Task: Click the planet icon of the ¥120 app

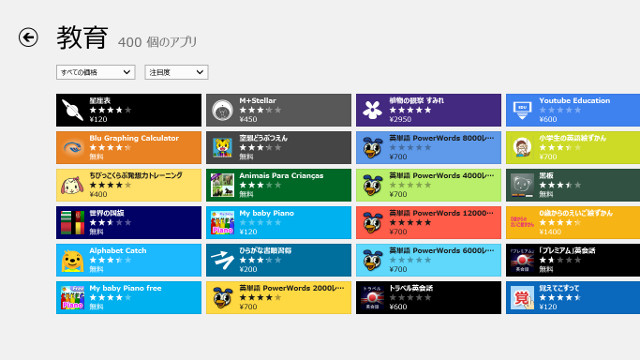Action: (72, 110)
